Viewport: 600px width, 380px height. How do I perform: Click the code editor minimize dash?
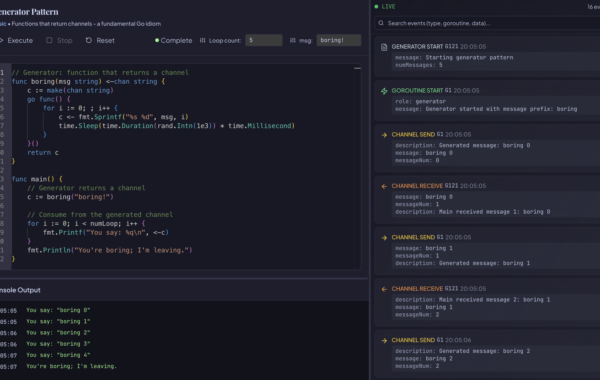click(357, 68)
